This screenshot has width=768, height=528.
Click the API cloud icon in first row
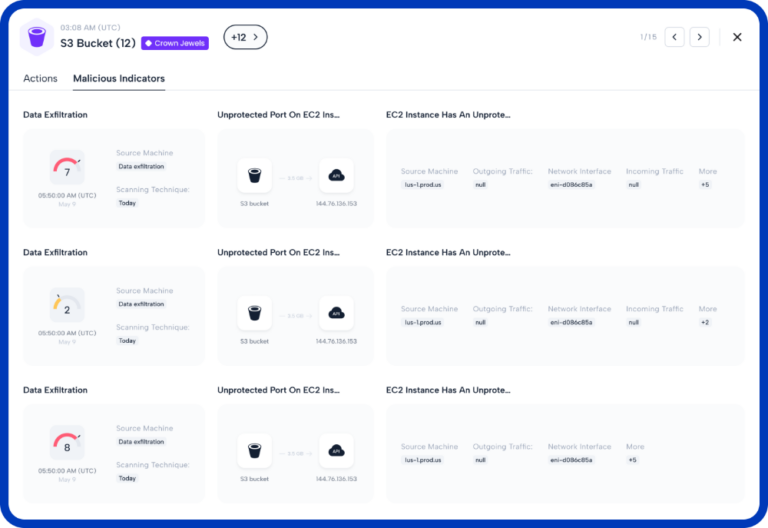pyautogui.click(x=336, y=176)
